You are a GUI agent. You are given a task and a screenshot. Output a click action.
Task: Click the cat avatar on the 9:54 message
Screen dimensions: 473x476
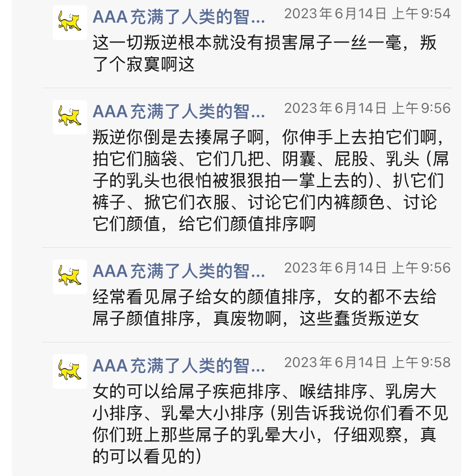(69, 23)
